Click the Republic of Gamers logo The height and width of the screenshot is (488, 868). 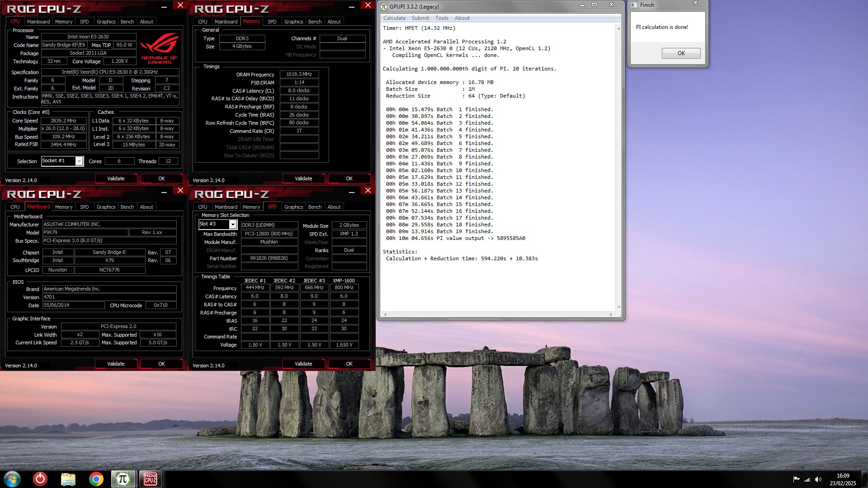[x=160, y=49]
